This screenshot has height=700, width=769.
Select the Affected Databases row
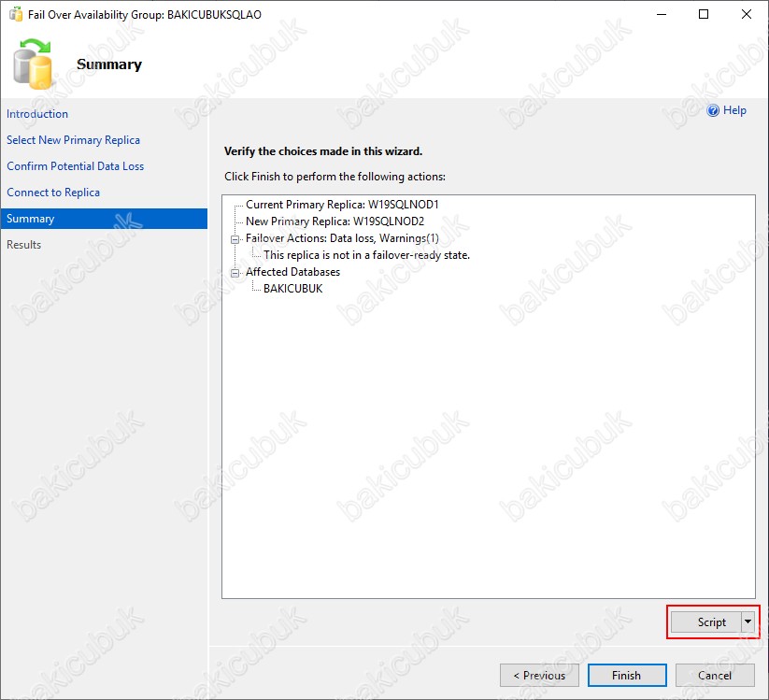pyautogui.click(x=292, y=272)
